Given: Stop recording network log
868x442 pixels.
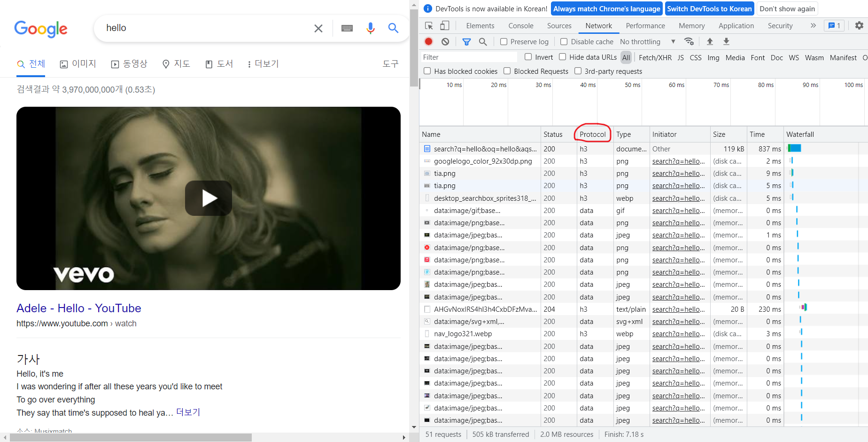Looking at the screenshot, I should [x=429, y=42].
